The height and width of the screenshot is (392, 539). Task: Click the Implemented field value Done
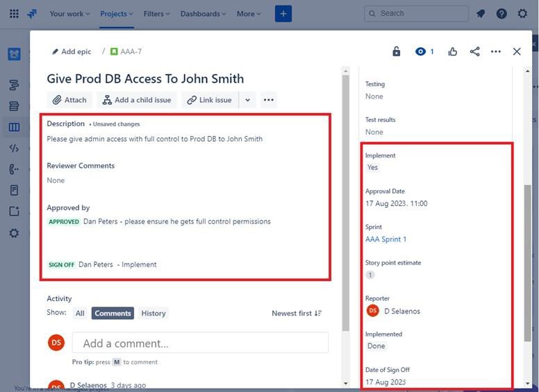pos(376,346)
